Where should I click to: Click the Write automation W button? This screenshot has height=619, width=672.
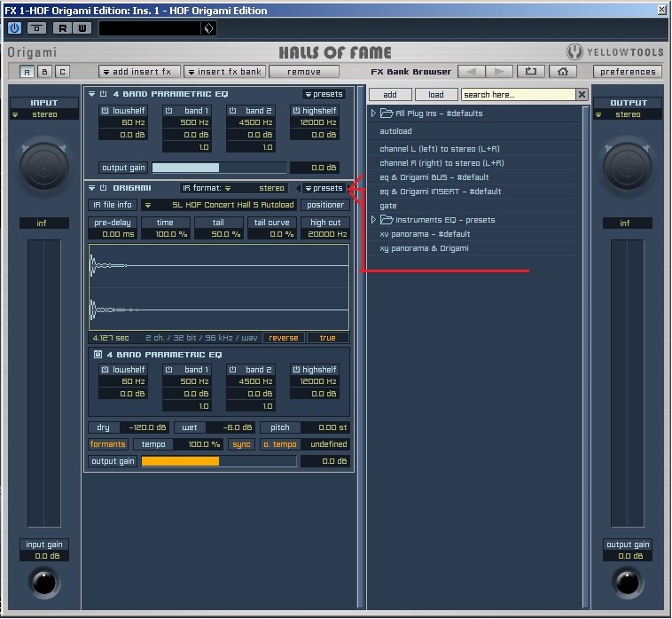82,28
